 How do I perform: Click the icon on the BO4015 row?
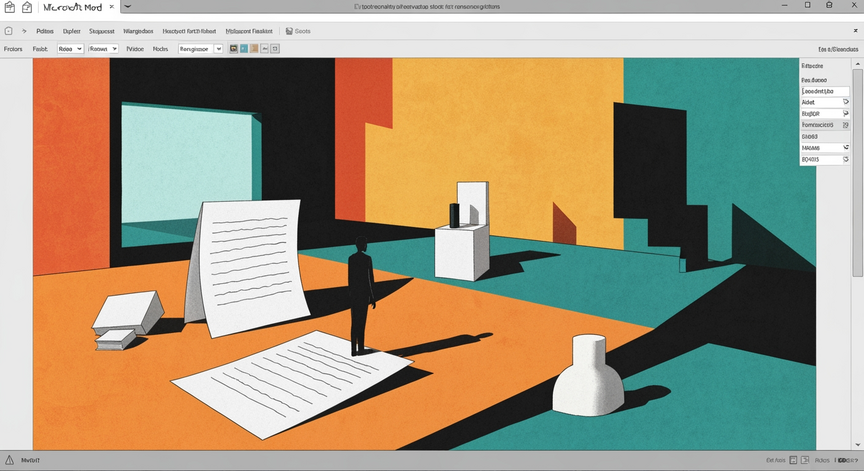tap(846, 160)
